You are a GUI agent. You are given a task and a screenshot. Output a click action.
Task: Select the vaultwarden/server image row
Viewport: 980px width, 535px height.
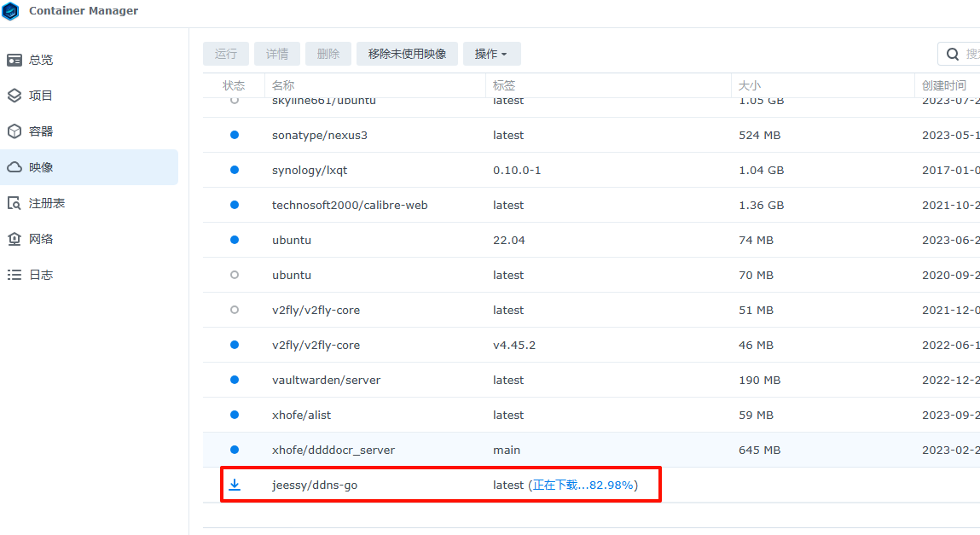(326, 380)
